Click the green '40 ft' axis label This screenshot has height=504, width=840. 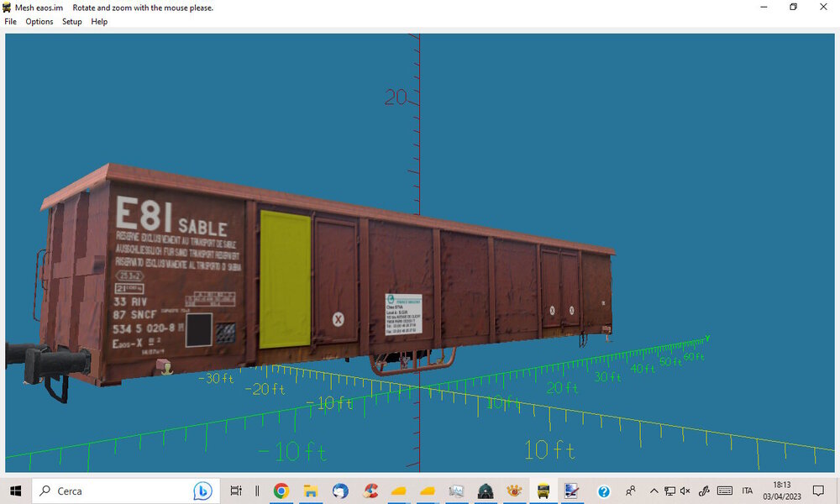pos(643,369)
